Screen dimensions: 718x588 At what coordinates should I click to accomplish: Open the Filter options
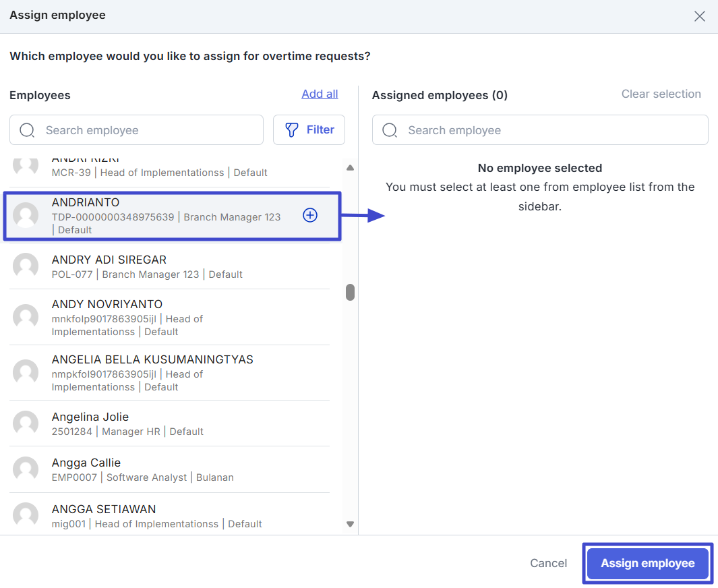(x=309, y=129)
